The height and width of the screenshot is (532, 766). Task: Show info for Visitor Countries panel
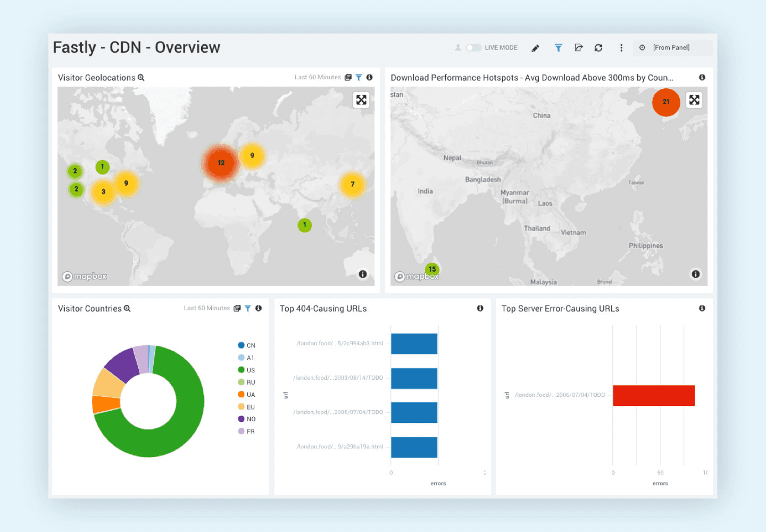(x=259, y=309)
